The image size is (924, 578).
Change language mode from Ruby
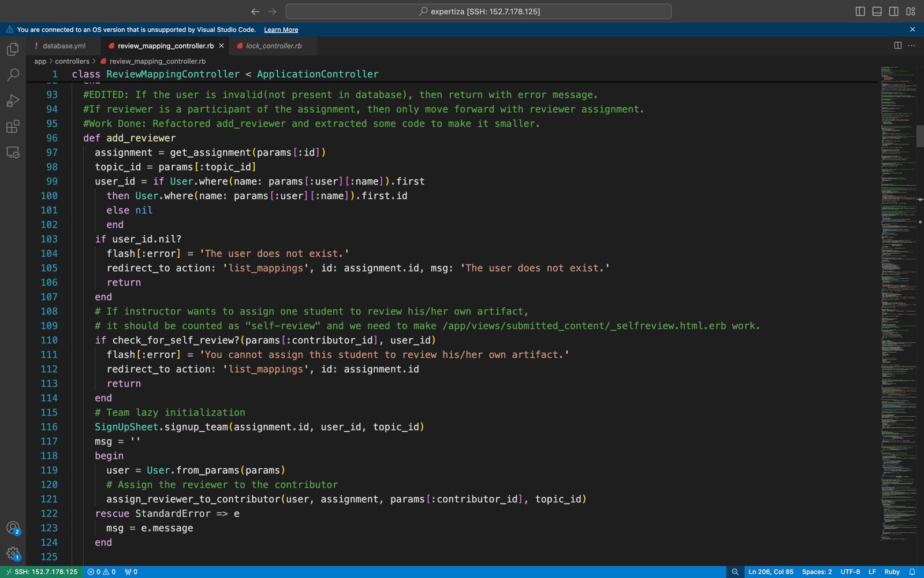[892, 572]
